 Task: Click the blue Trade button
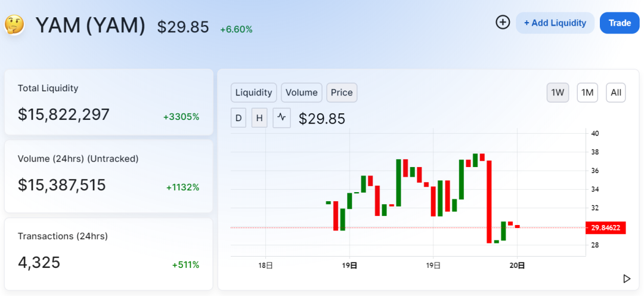tap(620, 23)
